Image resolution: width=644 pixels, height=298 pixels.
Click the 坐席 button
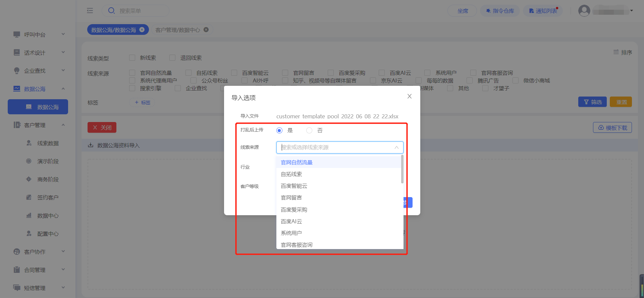(462, 11)
